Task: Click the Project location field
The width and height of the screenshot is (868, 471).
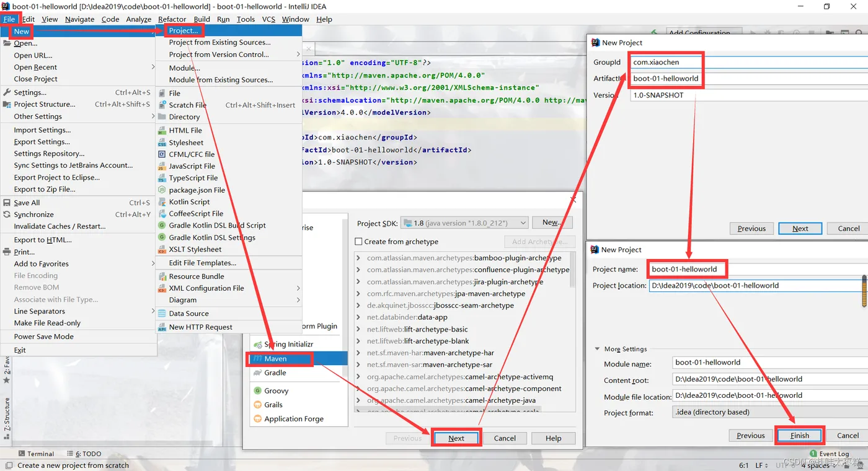Action: coord(756,286)
